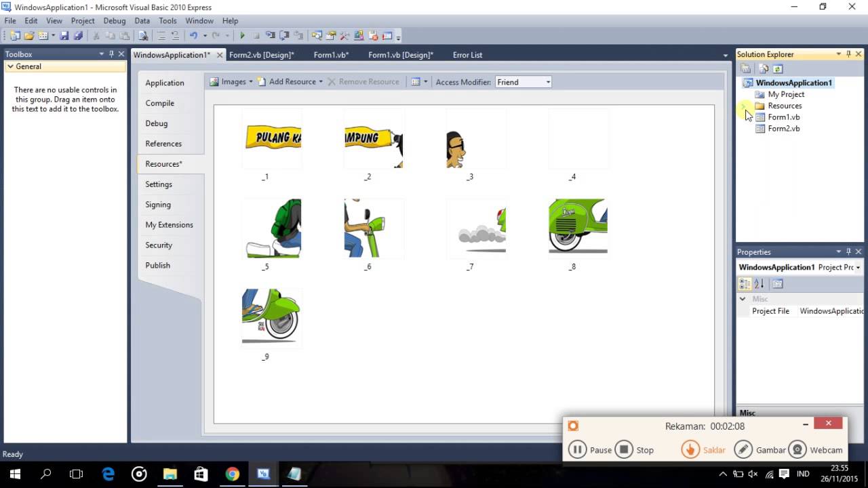This screenshot has height=488, width=868.
Task: Select resource thumbnail _1 Pulang banner
Action: [x=272, y=139]
